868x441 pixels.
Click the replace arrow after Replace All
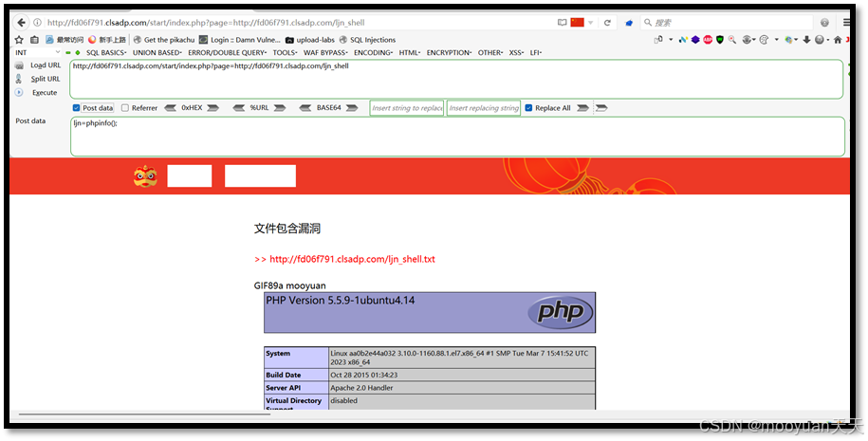582,108
